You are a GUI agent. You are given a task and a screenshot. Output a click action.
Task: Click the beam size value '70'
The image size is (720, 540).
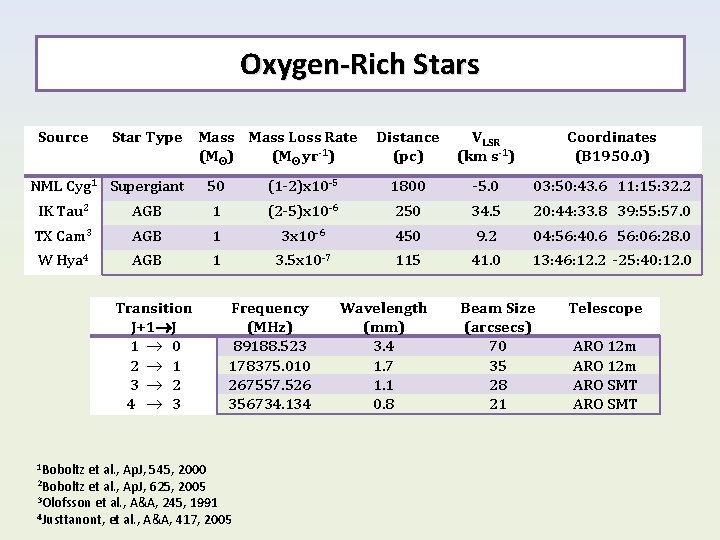coord(498,346)
